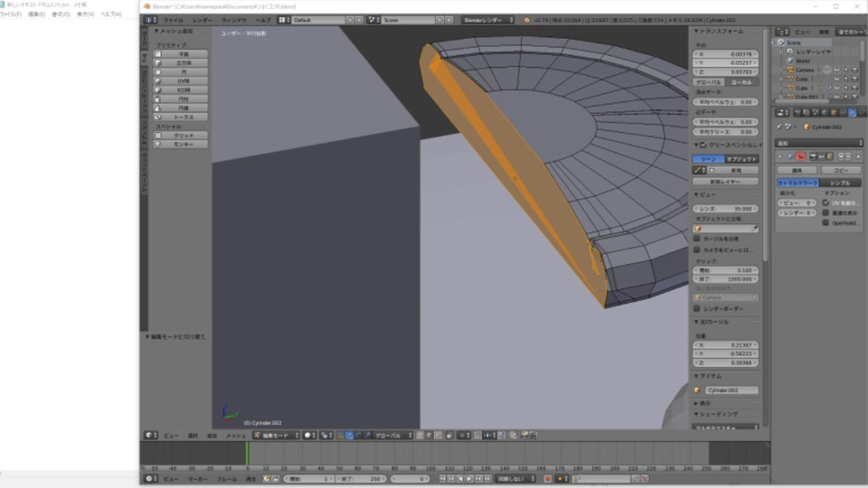Add a Torus primitive

[x=184, y=117]
